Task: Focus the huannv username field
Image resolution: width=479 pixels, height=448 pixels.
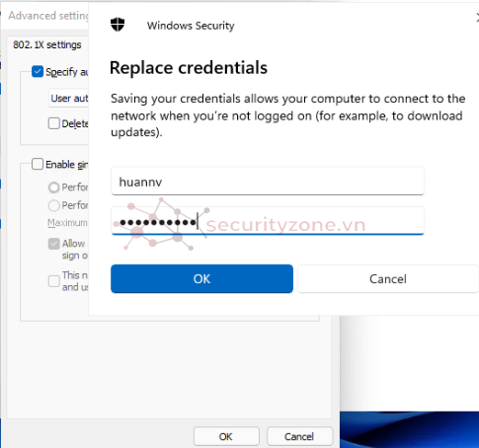Action: (x=268, y=182)
